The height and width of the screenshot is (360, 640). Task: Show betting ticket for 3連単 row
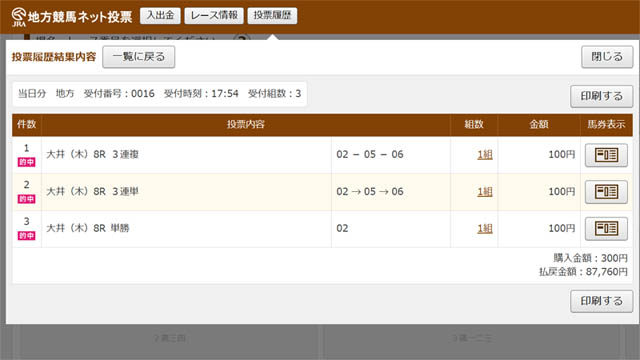(x=606, y=192)
